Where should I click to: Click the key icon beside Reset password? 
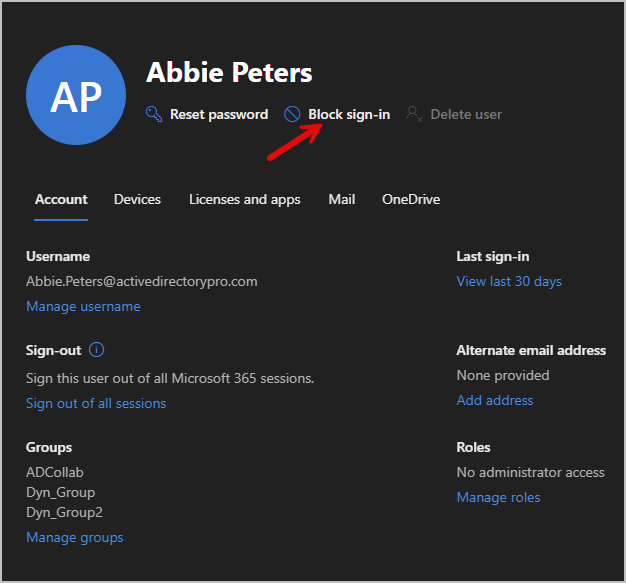click(x=154, y=114)
